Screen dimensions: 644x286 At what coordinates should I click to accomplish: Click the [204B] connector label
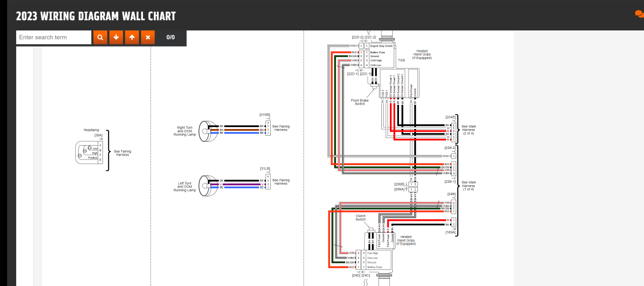(450, 117)
